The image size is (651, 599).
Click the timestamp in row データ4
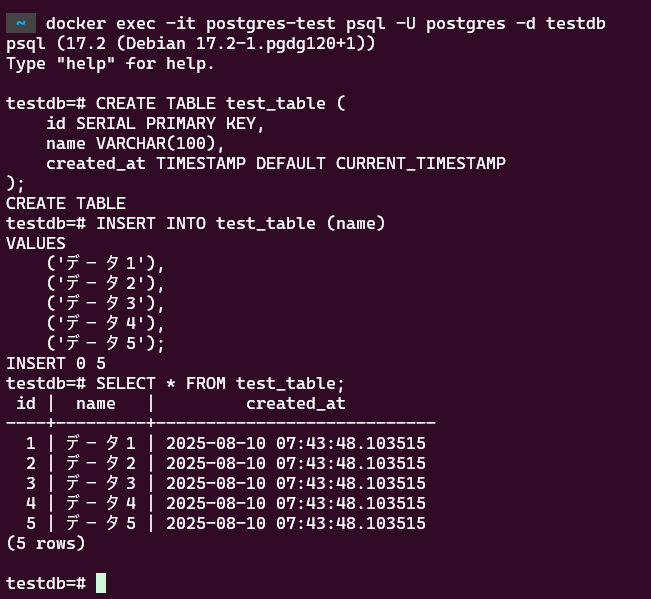(296, 503)
